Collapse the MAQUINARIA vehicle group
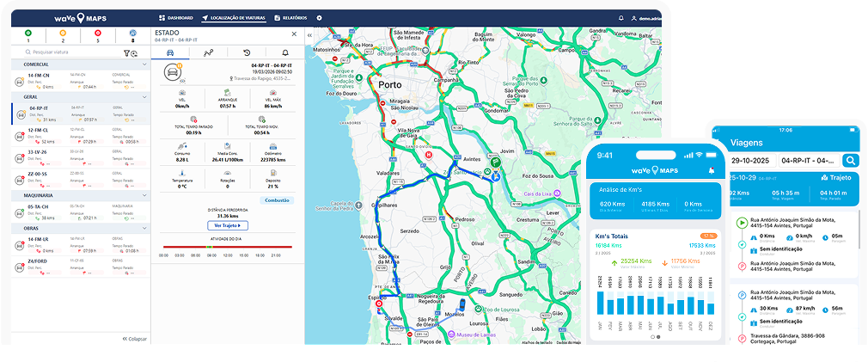 (144, 194)
